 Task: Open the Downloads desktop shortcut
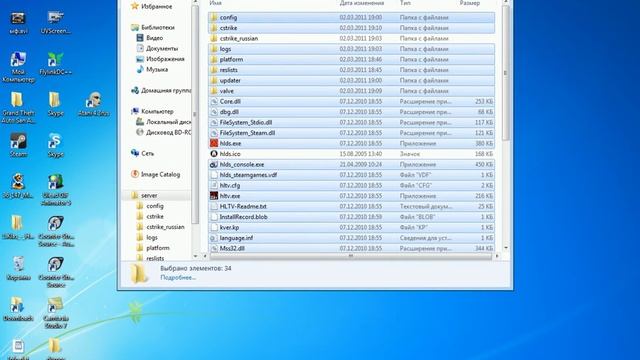[x=18, y=309]
